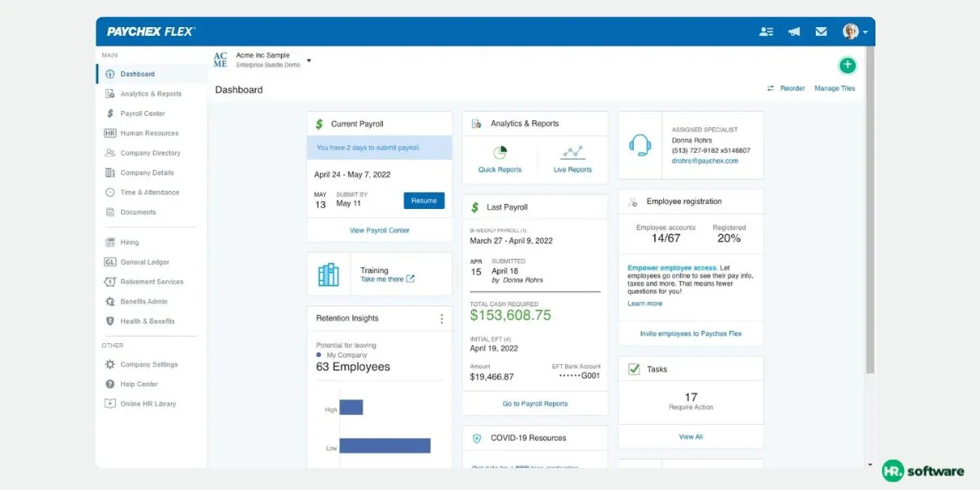Open the user profile avatar menu
980x490 pixels.
(855, 32)
